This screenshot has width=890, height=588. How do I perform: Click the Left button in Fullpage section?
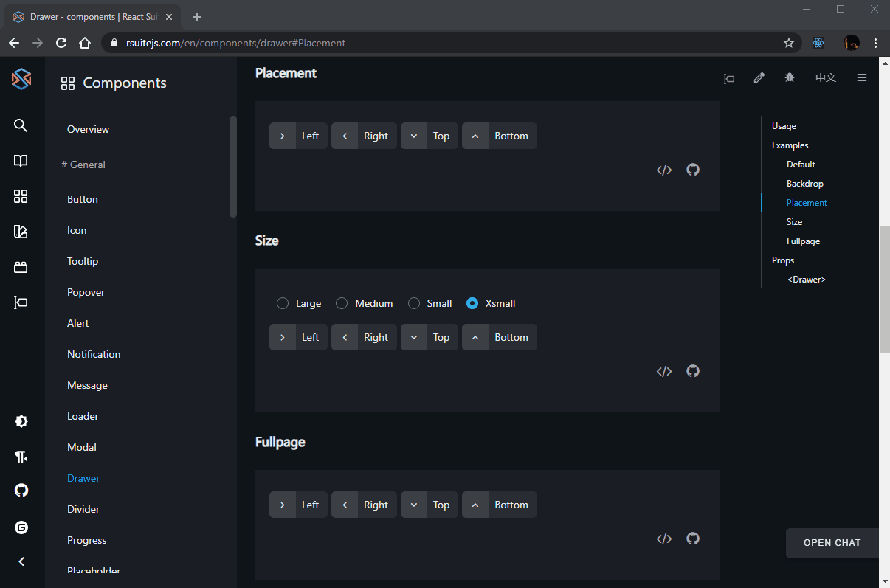[298, 505]
